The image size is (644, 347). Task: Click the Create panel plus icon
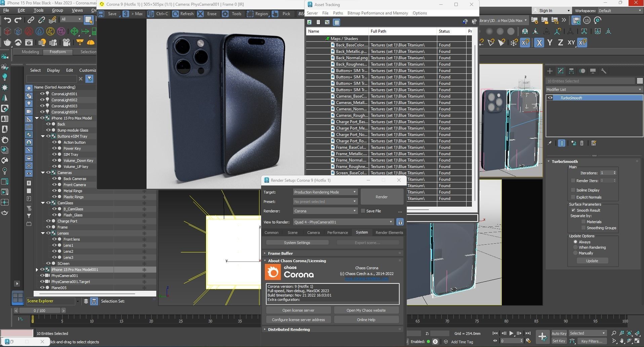[x=550, y=71]
